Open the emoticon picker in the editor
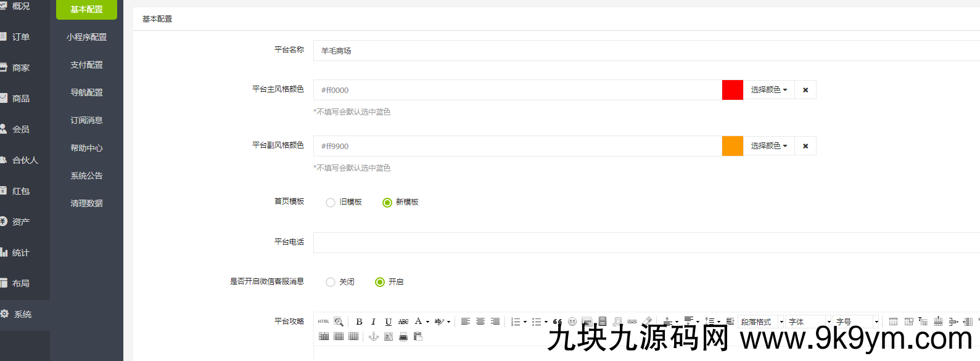This screenshot has height=361, width=980. 572,322
